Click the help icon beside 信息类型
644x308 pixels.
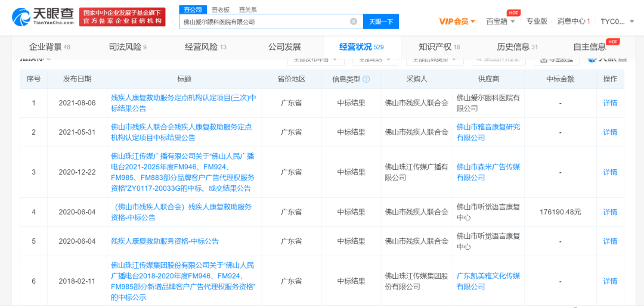(x=366, y=79)
